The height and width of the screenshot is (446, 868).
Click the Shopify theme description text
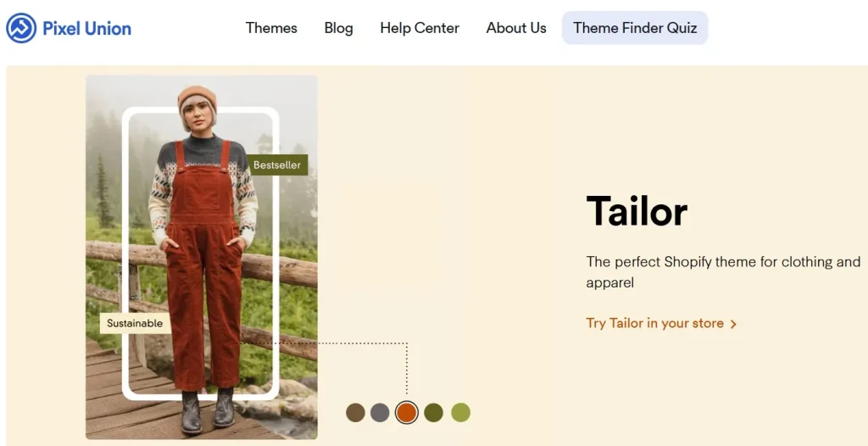(x=724, y=272)
